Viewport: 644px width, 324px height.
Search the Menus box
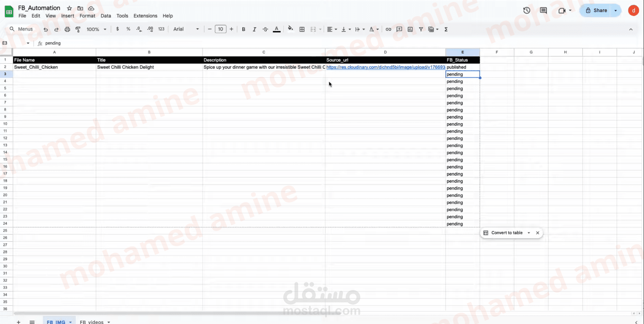click(22, 29)
